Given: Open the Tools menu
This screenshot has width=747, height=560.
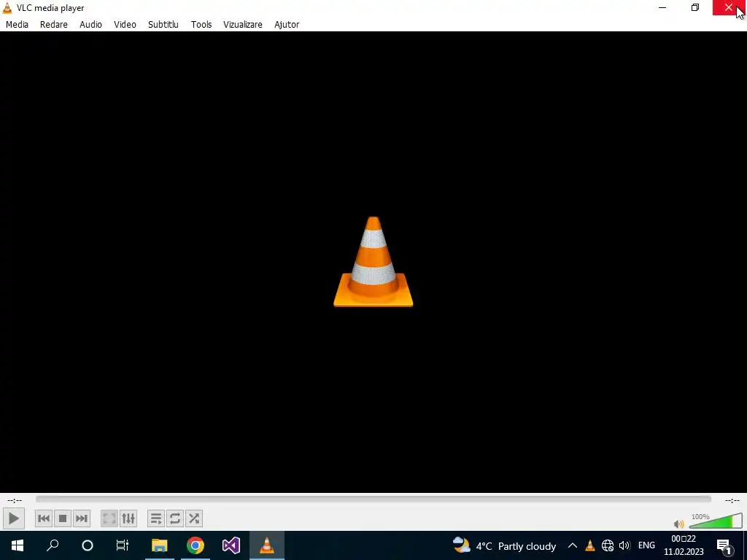Looking at the screenshot, I should tap(201, 24).
